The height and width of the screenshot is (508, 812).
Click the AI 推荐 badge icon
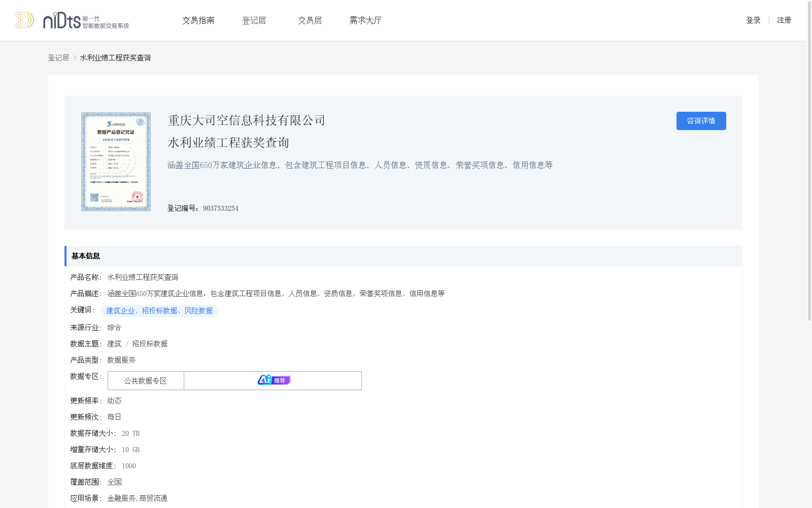pos(274,380)
